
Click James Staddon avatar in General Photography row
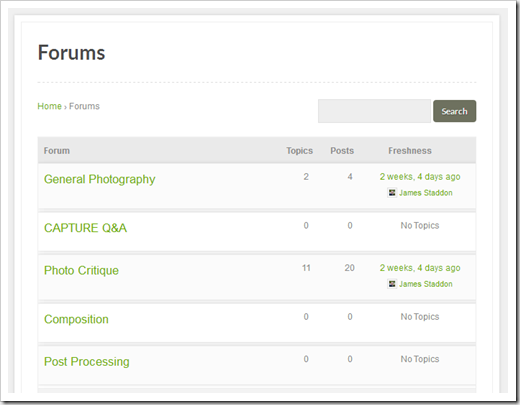[x=392, y=193]
